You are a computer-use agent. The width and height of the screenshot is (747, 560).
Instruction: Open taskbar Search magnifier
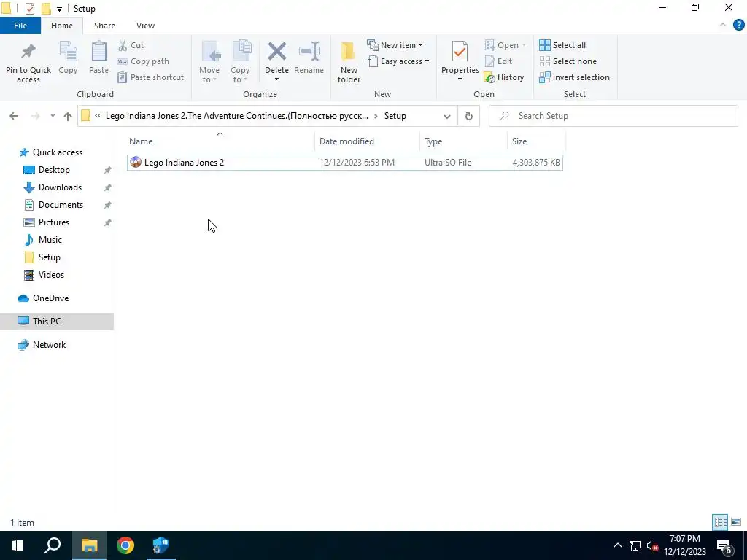click(53, 545)
